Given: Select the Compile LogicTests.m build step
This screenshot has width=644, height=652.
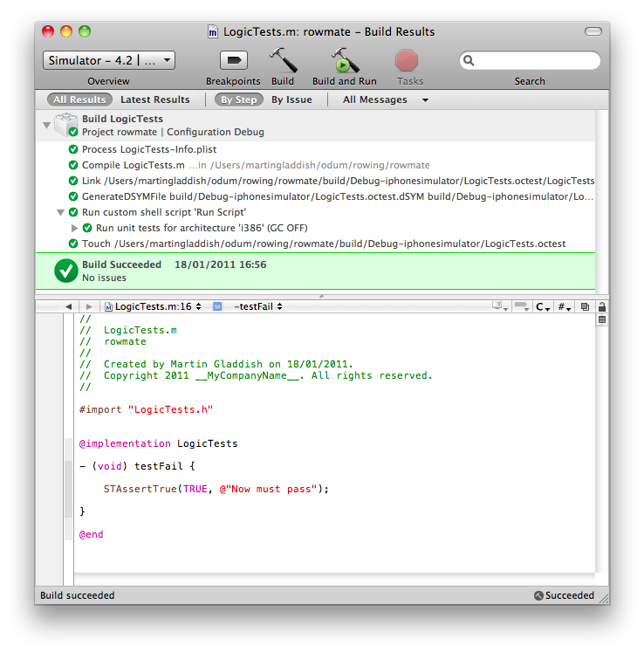Looking at the screenshot, I should tap(133, 165).
